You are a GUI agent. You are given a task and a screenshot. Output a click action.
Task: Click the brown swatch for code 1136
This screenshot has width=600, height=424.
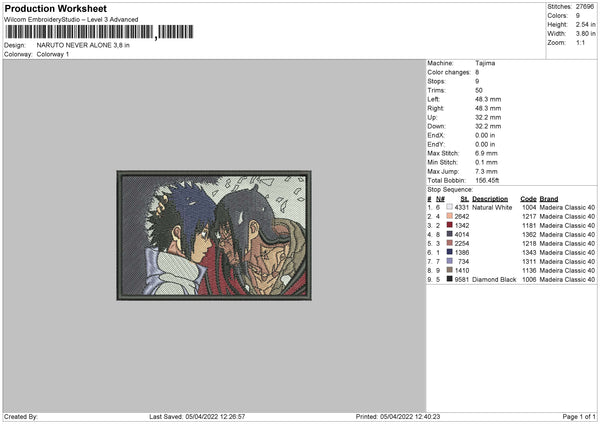(449, 270)
